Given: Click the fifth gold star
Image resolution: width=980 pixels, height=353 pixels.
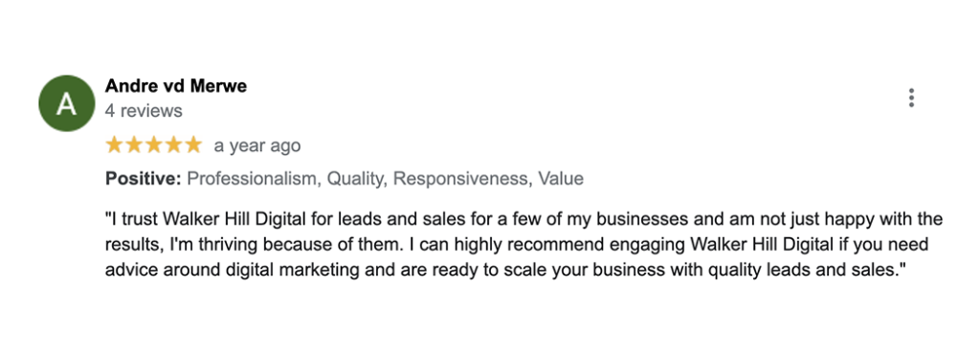Looking at the screenshot, I should 192,145.
